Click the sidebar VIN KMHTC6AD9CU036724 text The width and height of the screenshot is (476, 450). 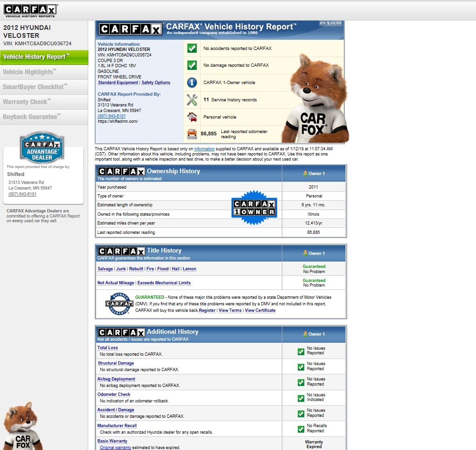click(x=37, y=43)
